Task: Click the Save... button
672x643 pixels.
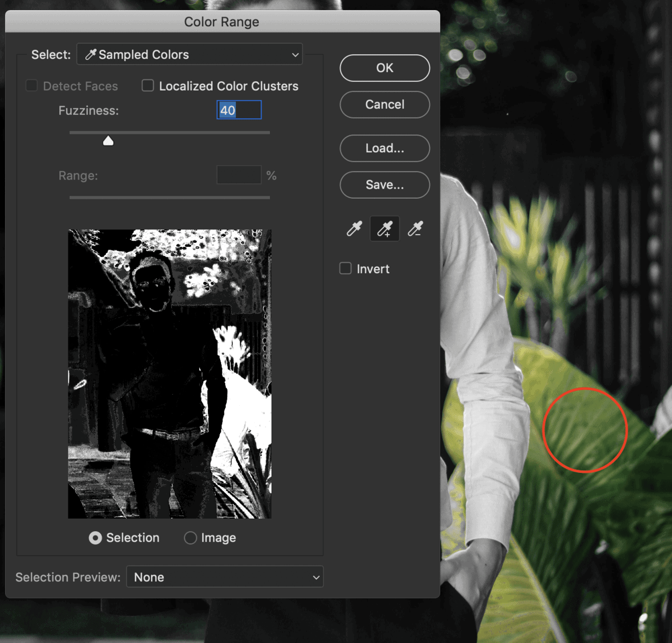Action: coord(385,185)
